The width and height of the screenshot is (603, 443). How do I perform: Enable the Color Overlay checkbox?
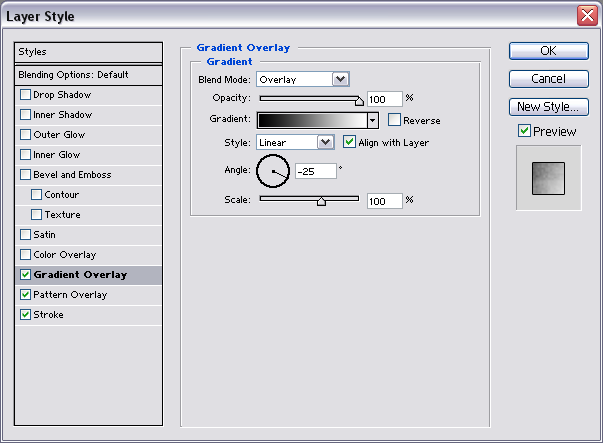coord(25,255)
